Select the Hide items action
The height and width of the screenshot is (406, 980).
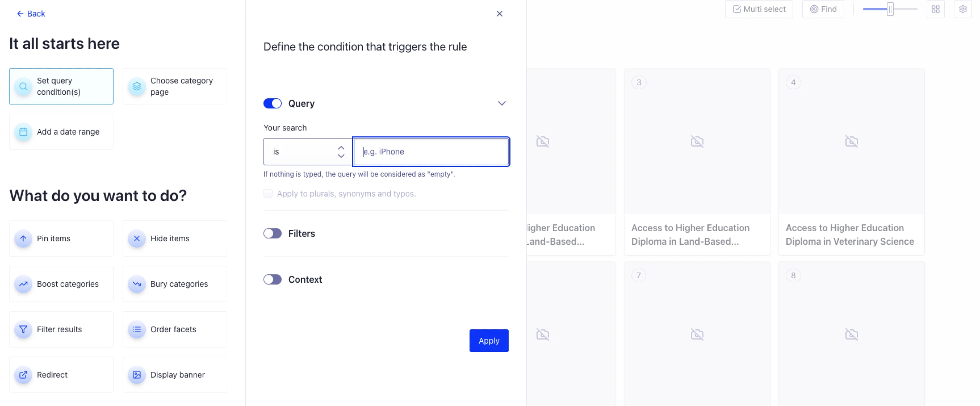click(x=175, y=239)
